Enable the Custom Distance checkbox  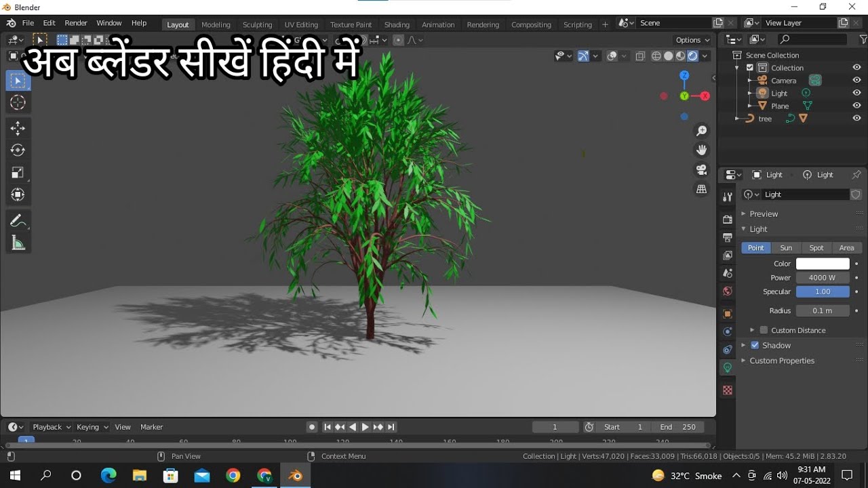(x=764, y=330)
